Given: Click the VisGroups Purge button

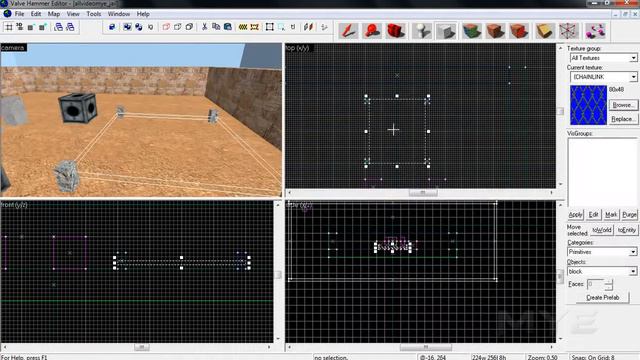Looking at the screenshot, I should click(629, 215).
